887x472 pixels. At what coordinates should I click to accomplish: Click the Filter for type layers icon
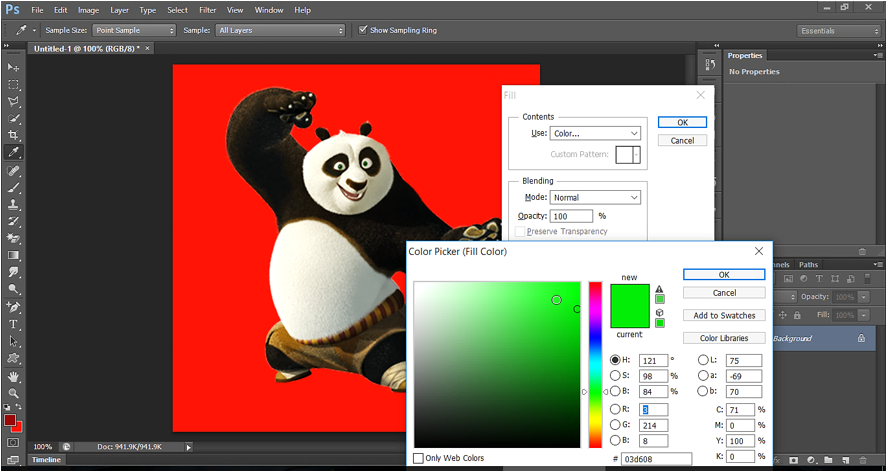point(819,279)
